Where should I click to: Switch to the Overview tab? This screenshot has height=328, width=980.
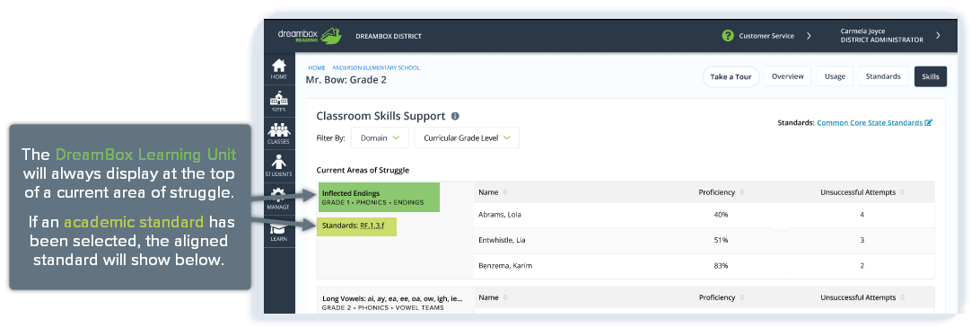point(788,76)
